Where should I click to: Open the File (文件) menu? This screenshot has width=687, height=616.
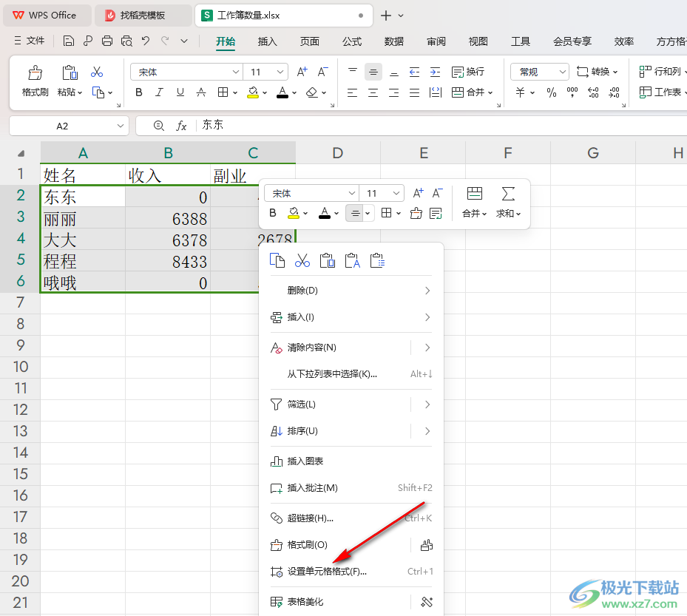[x=30, y=41]
